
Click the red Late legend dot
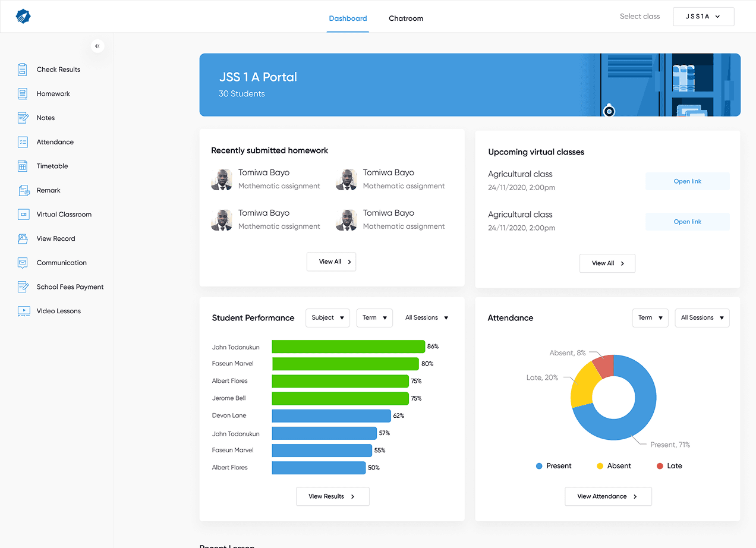tap(660, 466)
